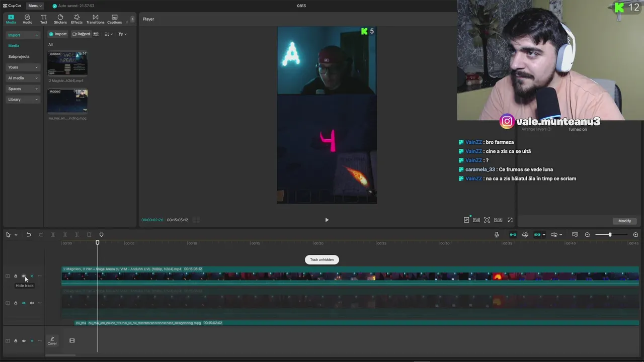The height and width of the screenshot is (362, 644).
Task: Open the Text tab
Action: tap(44, 19)
